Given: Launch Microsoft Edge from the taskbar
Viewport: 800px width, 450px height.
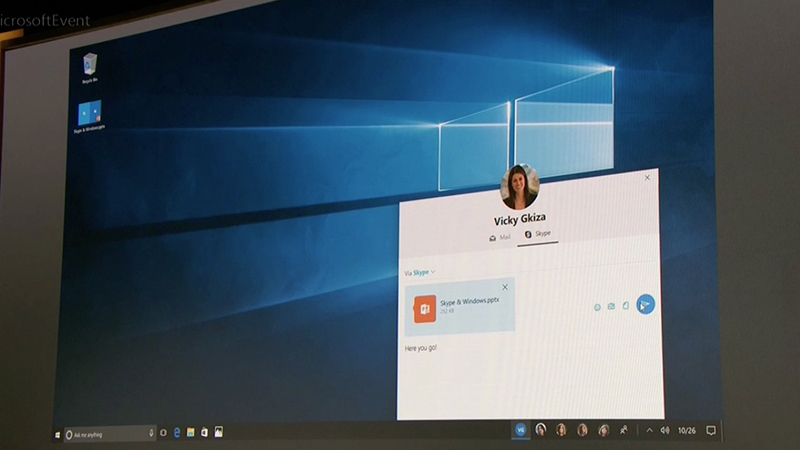Looking at the screenshot, I should (x=177, y=433).
